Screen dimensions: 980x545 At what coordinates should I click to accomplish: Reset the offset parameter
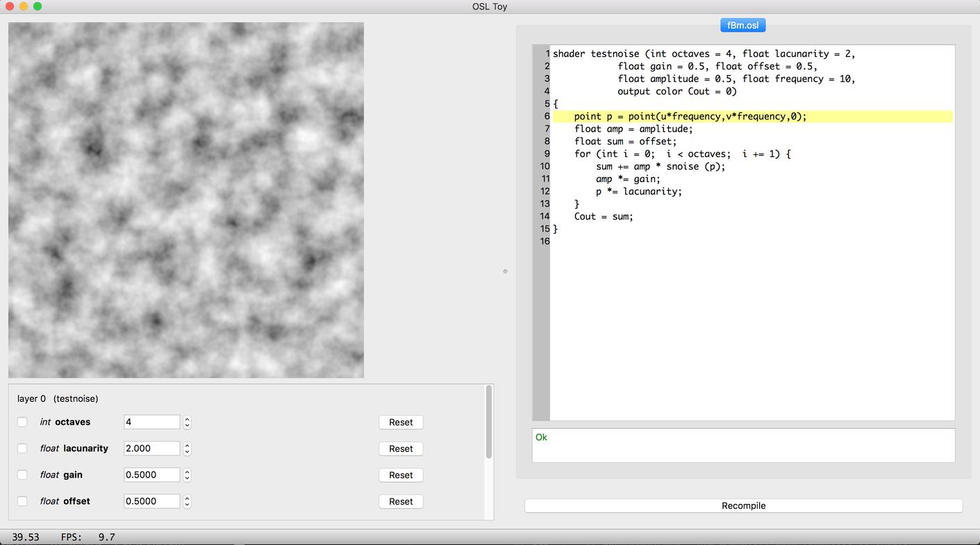(x=401, y=501)
